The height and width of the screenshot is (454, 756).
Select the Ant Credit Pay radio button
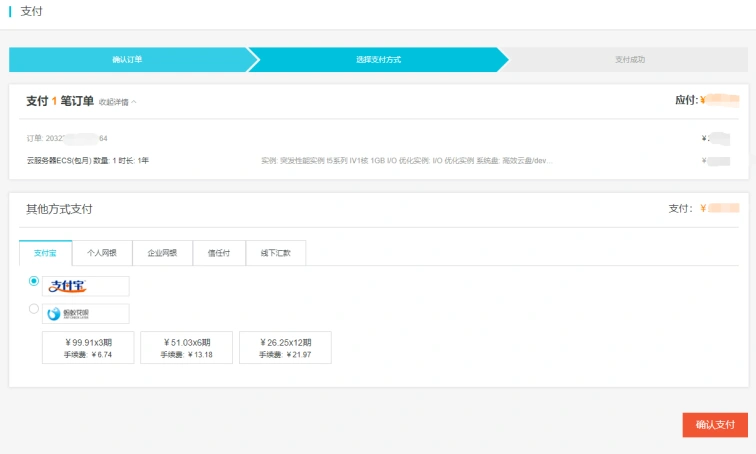point(34,309)
